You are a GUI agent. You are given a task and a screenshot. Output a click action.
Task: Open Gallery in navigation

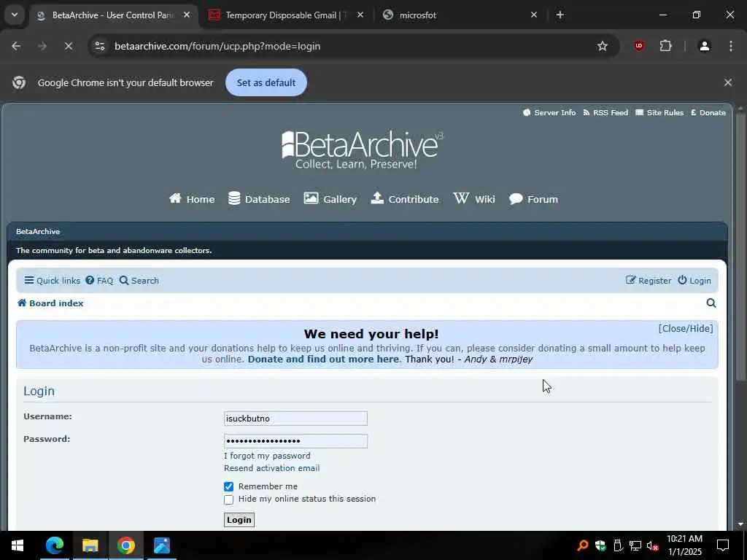coord(330,199)
